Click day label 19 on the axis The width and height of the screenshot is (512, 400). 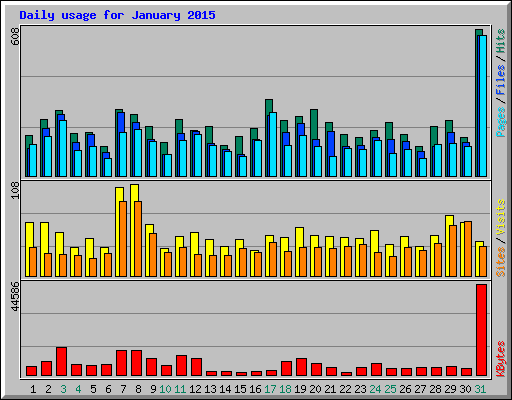(300, 389)
